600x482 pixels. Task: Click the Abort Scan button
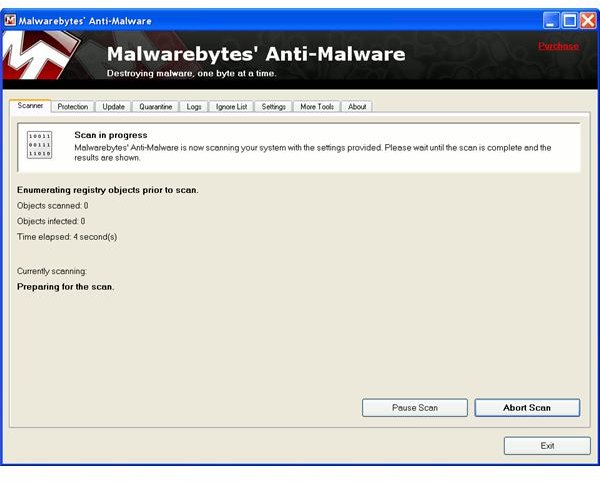tap(527, 408)
